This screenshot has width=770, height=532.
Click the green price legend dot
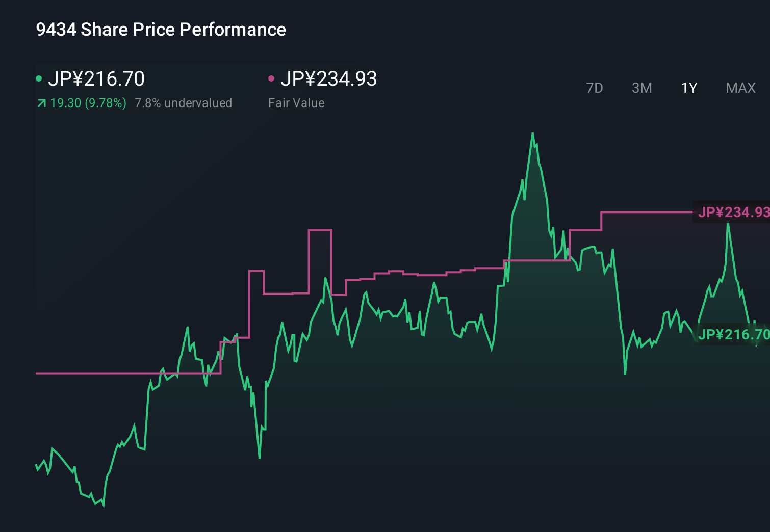pyautogui.click(x=40, y=77)
